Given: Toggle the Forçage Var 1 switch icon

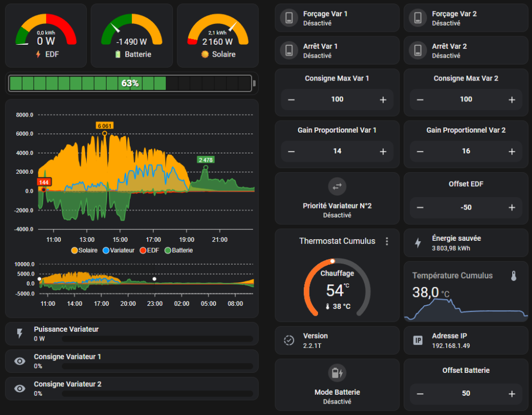Looking at the screenshot, I should point(289,18).
